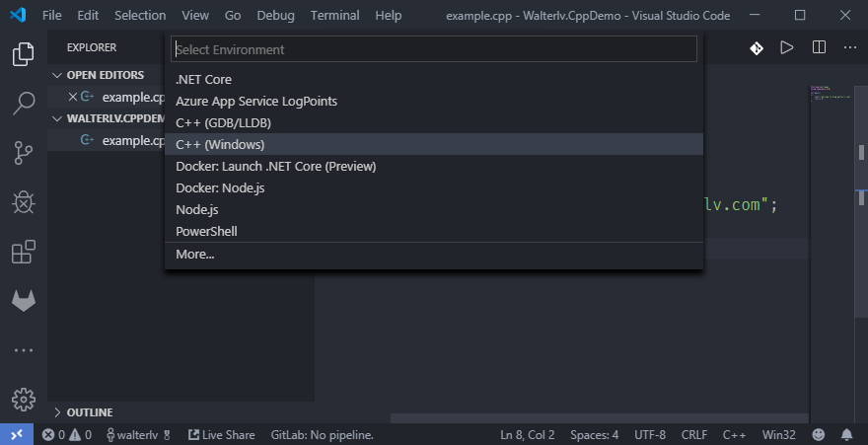Open the Explorer view in activity bar

coord(23,54)
